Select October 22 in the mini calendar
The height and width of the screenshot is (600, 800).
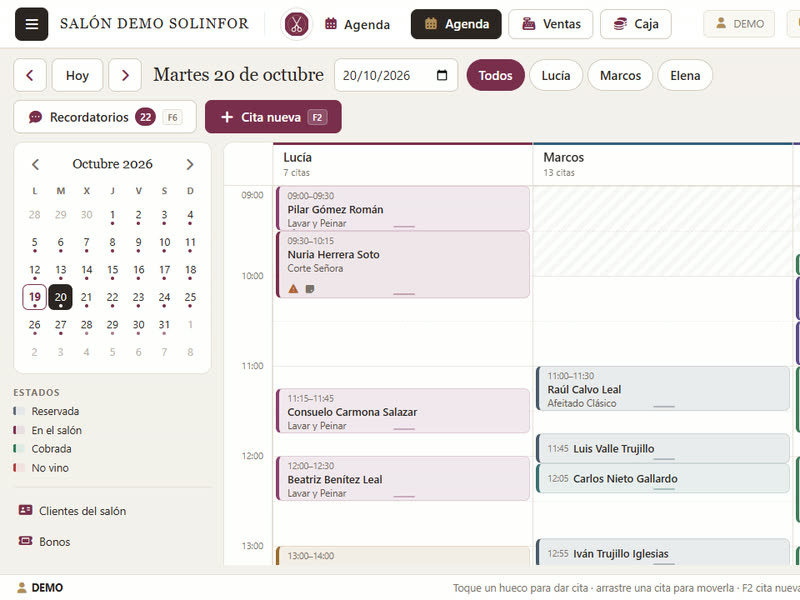[112, 297]
